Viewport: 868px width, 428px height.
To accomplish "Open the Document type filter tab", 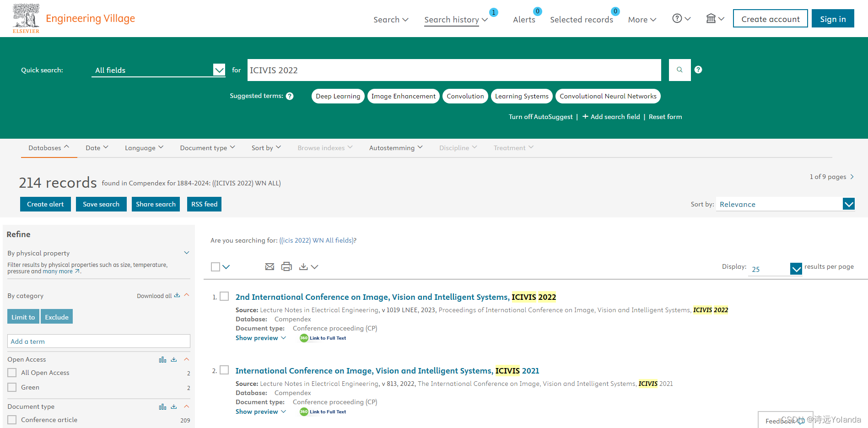I will click(x=208, y=148).
